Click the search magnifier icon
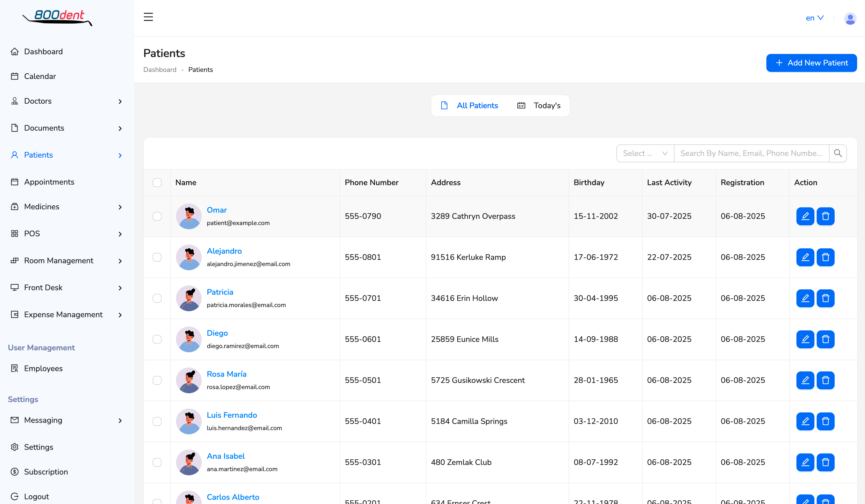The height and width of the screenshot is (504, 865). click(838, 153)
